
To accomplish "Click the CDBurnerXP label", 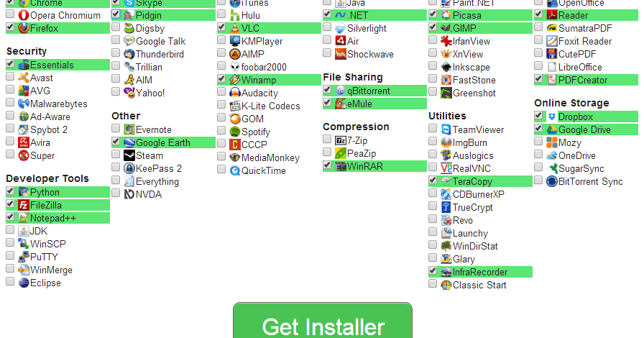I will pyautogui.click(x=479, y=194).
